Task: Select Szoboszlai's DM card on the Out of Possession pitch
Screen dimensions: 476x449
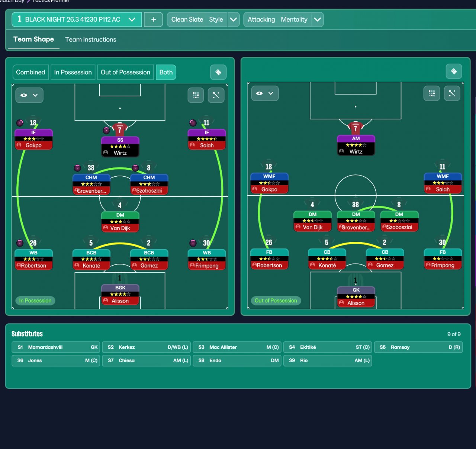Action: pyautogui.click(x=399, y=221)
